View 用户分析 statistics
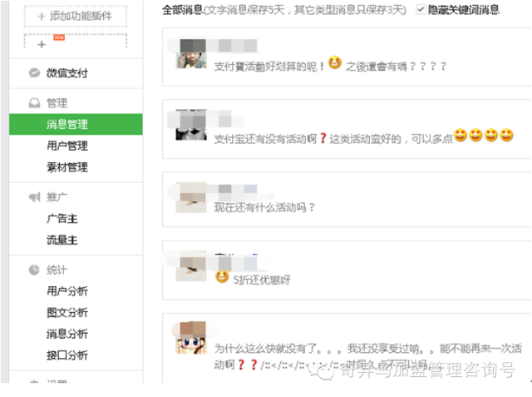 tap(67, 291)
